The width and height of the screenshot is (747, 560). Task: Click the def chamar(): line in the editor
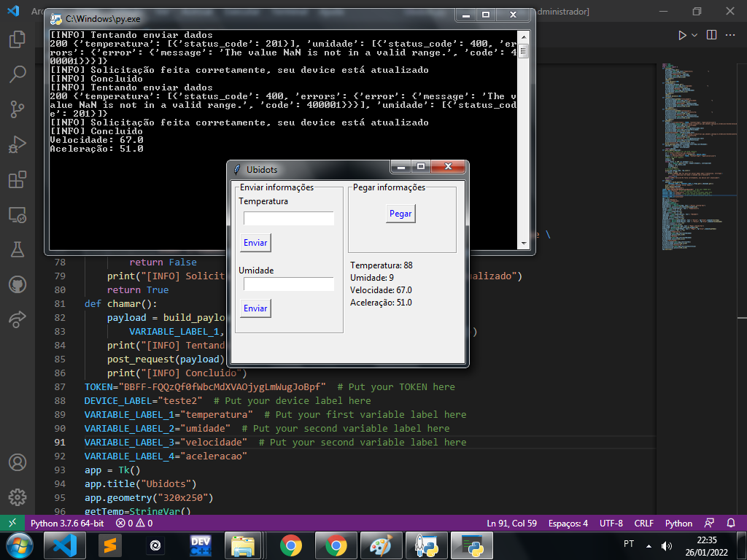click(x=120, y=304)
